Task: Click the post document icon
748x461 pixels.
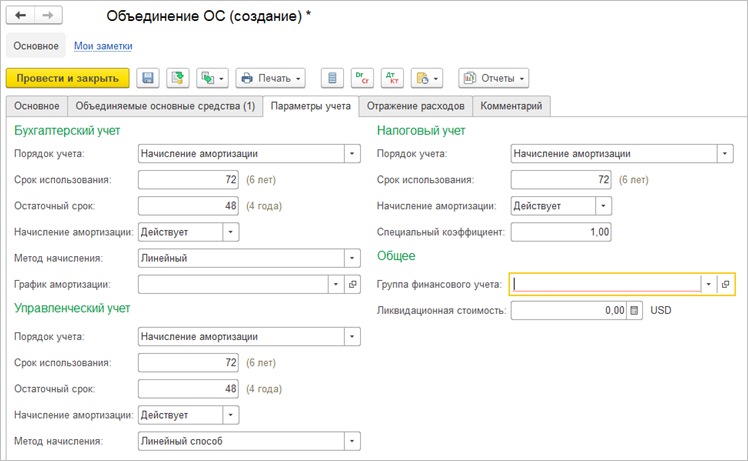Action: point(177,78)
